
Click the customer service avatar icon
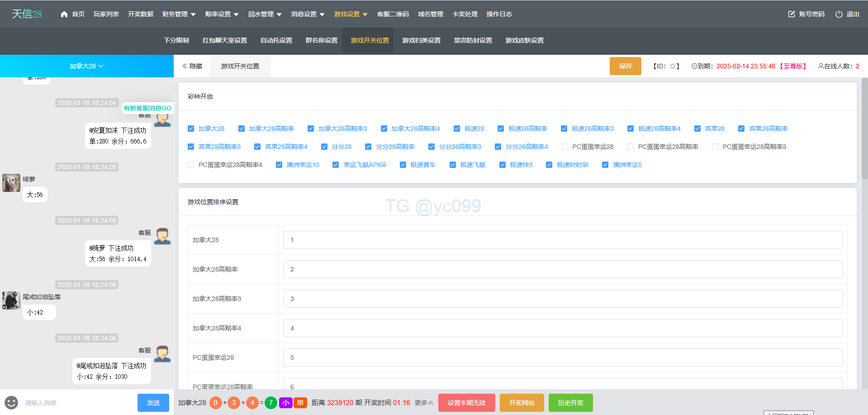click(162, 236)
